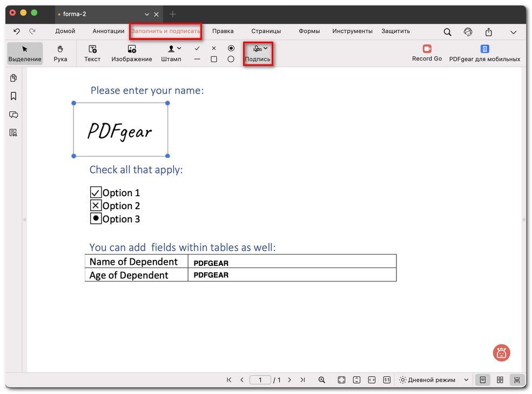
Task: Open the Заполнить и подписать tab
Action: [x=165, y=31]
